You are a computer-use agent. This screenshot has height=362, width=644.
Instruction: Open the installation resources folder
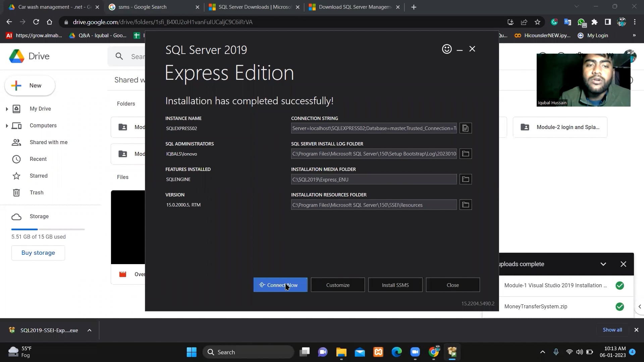pyautogui.click(x=466, y=204)
